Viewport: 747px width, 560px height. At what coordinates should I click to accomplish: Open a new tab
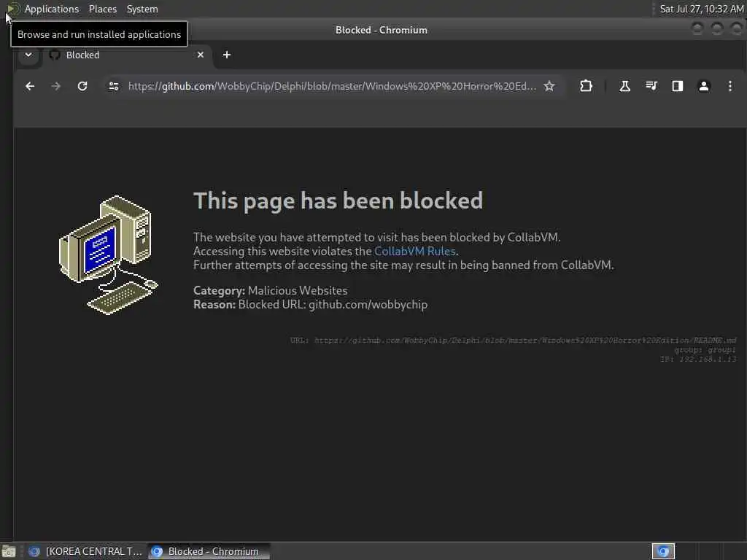(x=227, y=55)
